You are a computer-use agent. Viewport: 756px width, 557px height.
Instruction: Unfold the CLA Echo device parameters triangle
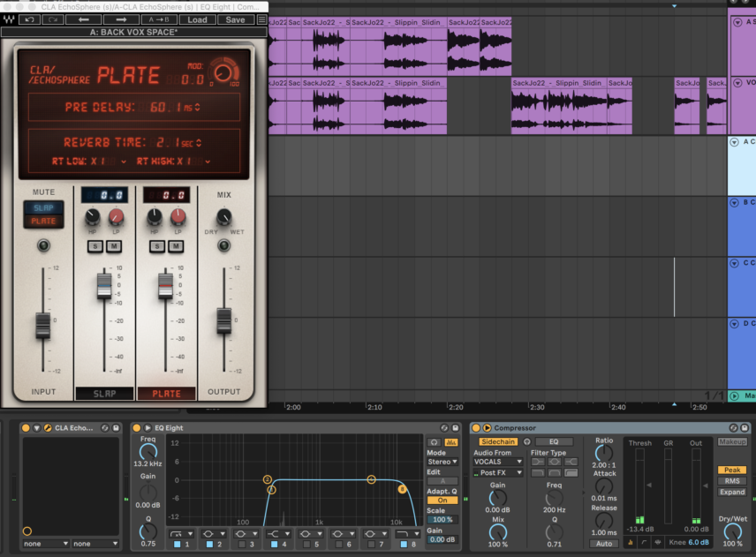[x=36, y=428]
